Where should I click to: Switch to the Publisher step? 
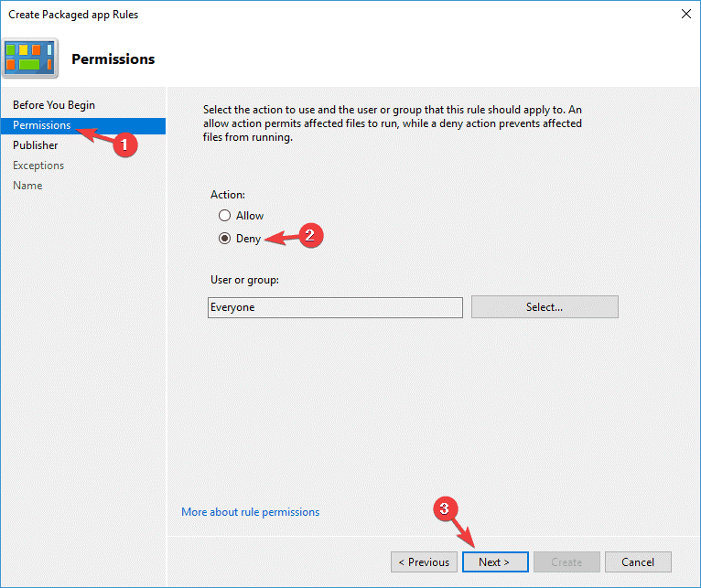(36, 145)
